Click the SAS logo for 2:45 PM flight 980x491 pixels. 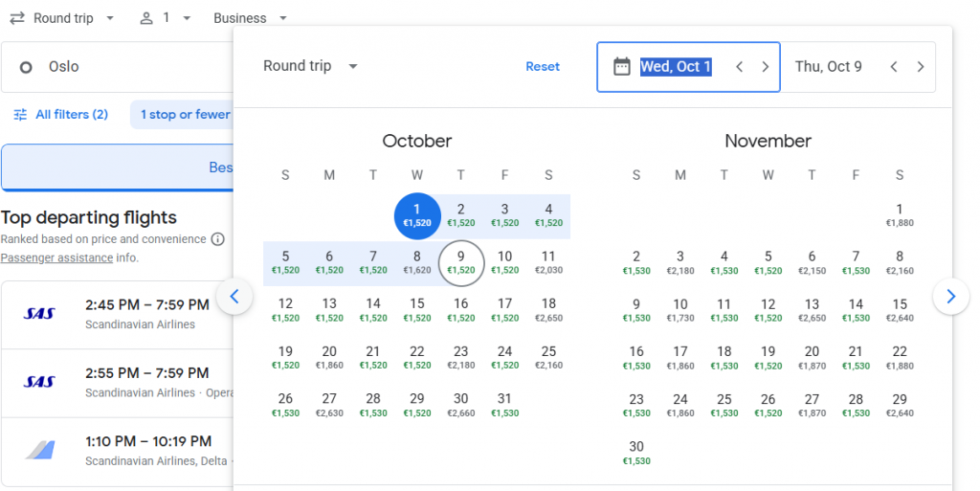click(x=39, y=314)
